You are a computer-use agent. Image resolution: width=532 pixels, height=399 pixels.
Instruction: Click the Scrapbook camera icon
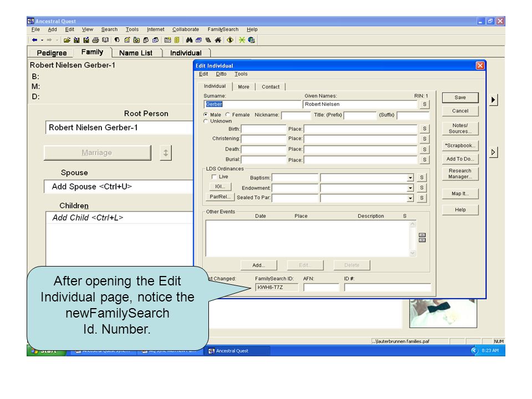point(136,40)
